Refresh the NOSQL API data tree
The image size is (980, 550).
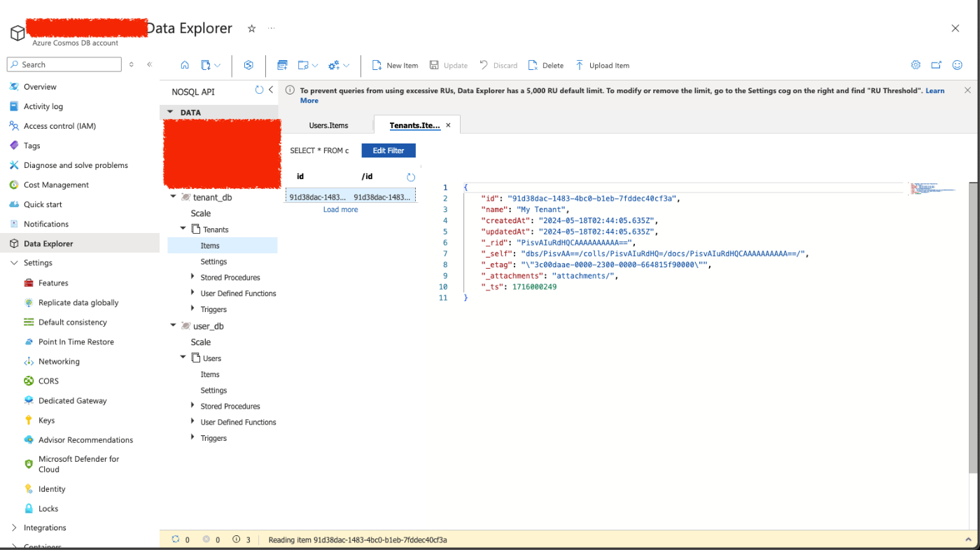click(x=259, y=90)
